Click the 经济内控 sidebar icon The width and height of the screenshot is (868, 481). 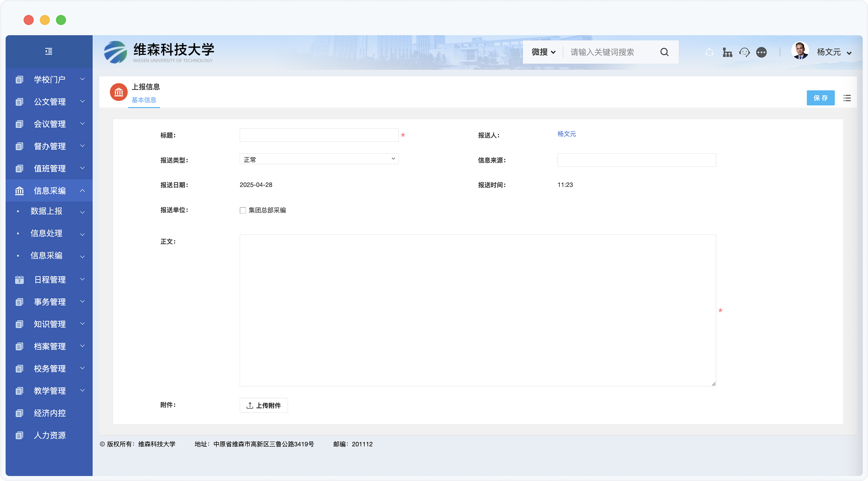point(20,413)
